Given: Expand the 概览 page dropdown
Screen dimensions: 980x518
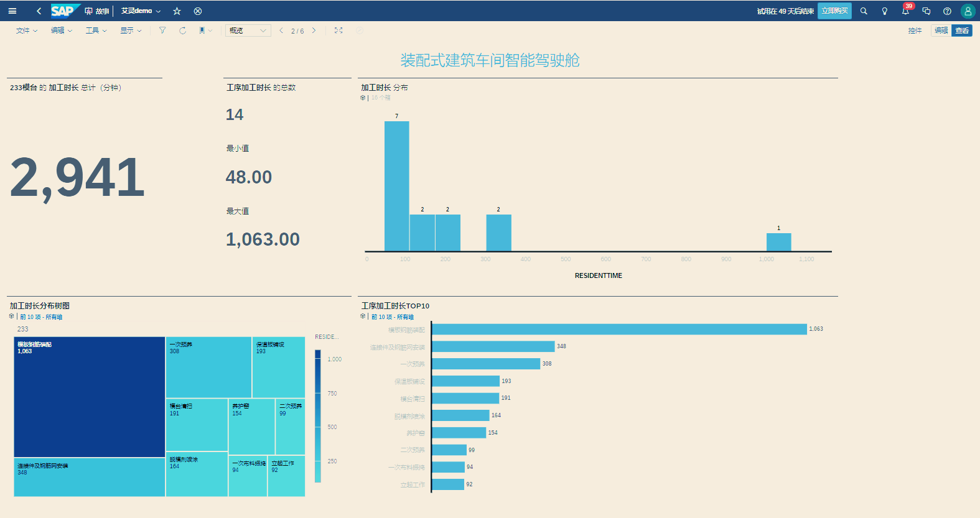Looking at the screenshot, I should point(248,30).
